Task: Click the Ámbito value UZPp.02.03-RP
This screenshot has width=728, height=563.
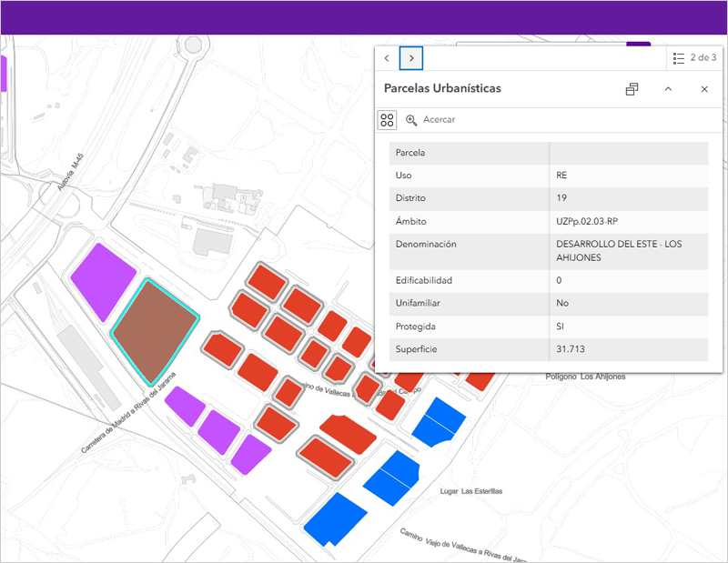Action: 587,221
